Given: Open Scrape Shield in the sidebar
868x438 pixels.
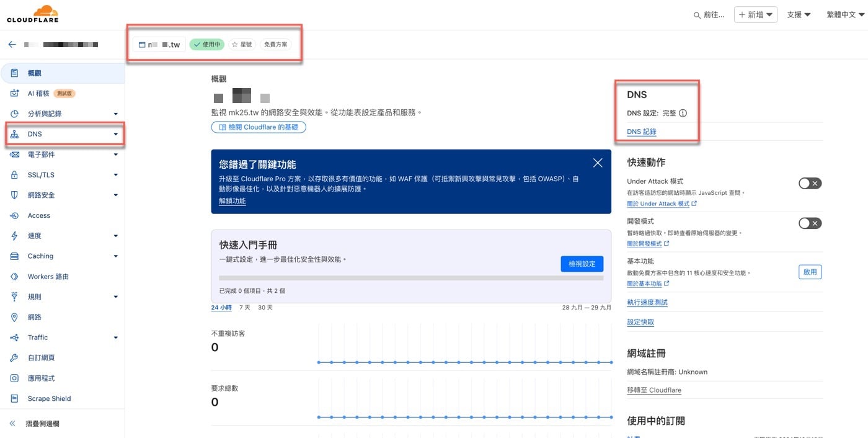Looking at the screenshot, I should pyautogui.click(x=50, y=398).
